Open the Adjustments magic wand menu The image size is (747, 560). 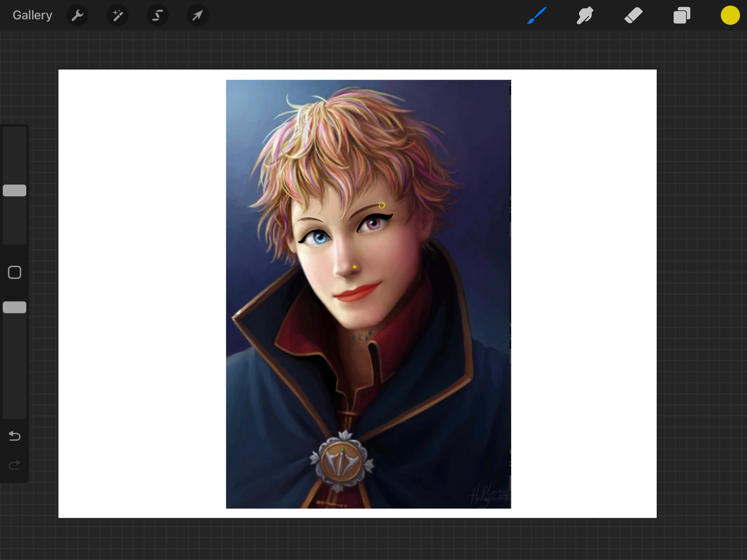point(118,15)
